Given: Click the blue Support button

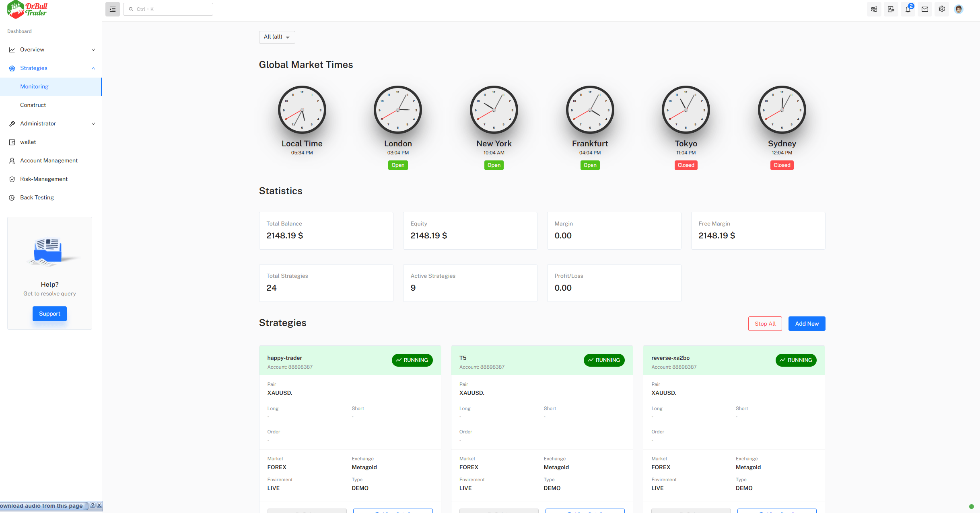Looking at the screenshot, I should pos(49,314).
